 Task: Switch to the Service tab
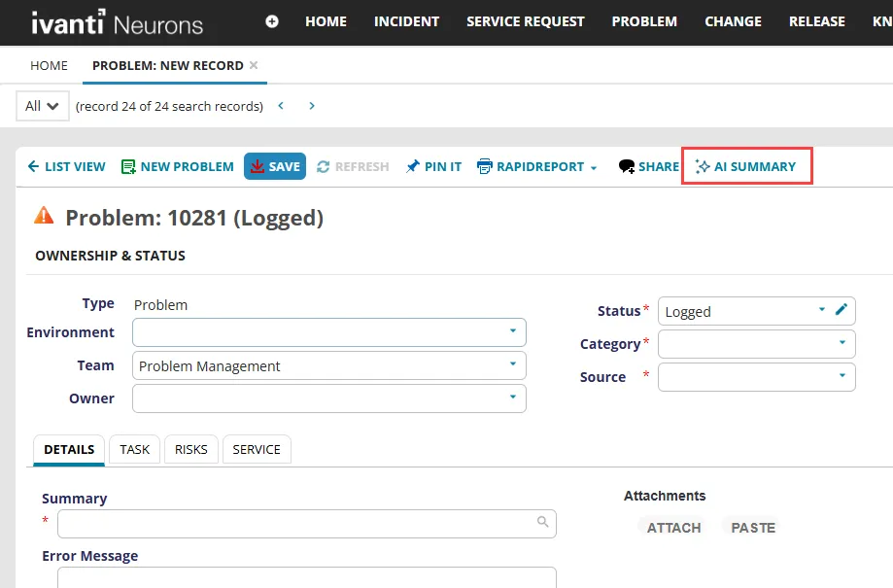click(x=257, y=450)
